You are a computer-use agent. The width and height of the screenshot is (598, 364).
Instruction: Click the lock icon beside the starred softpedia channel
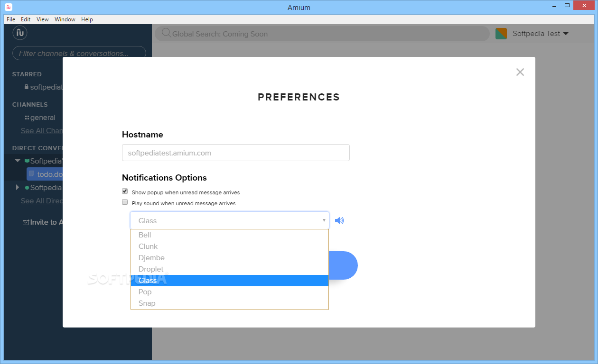(x=27, y=87)
